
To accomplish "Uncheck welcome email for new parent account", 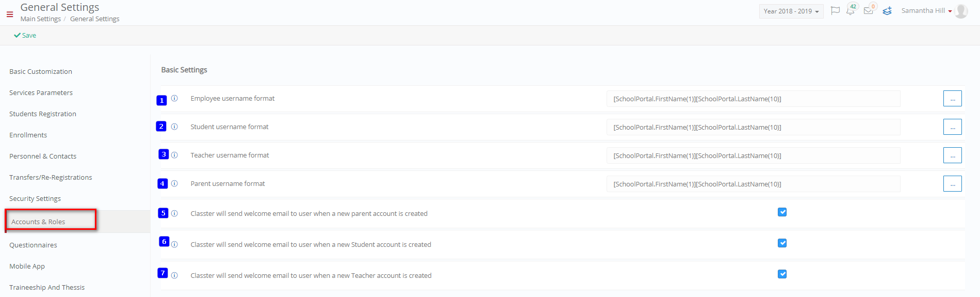I will (782, 212).
